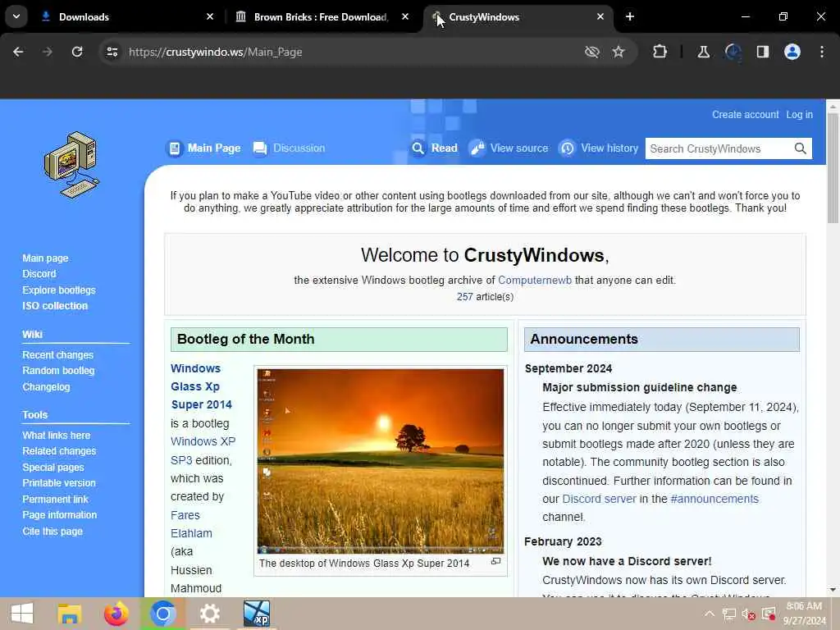Select the Main Page tab

click(214, 148)
